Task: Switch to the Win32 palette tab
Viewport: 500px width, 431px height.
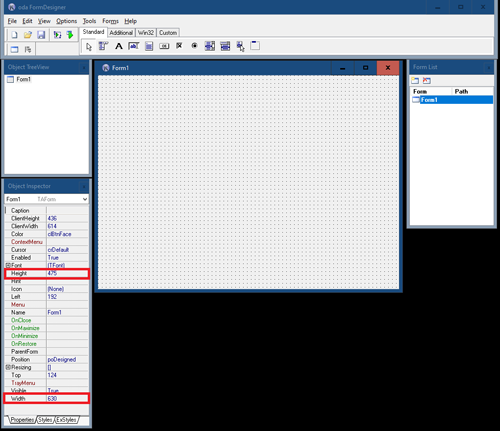Action: coord(146,33)
